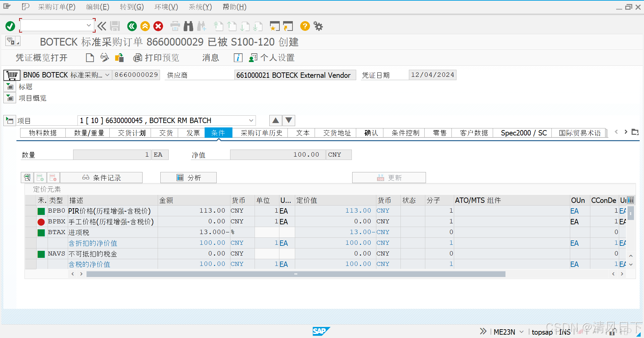Open the 采购订单(P) menu

[57, 7]
